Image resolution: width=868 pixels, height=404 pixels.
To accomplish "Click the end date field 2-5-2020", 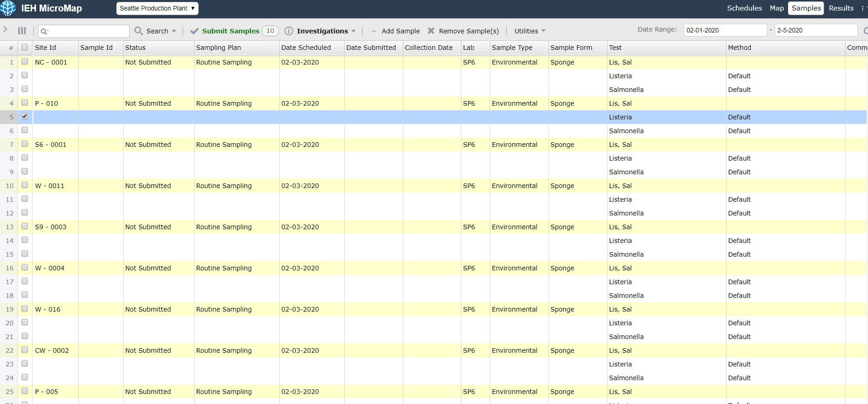I will tap(815, 30).
